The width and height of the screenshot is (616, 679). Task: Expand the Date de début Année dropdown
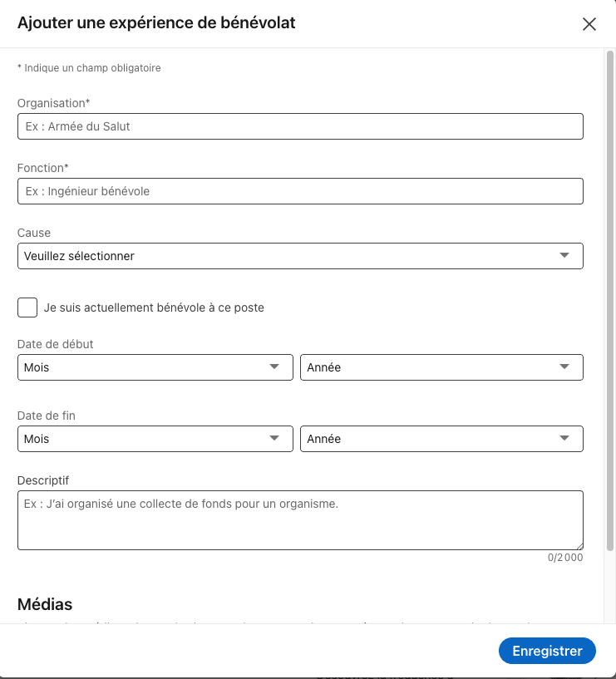(441, 367)
